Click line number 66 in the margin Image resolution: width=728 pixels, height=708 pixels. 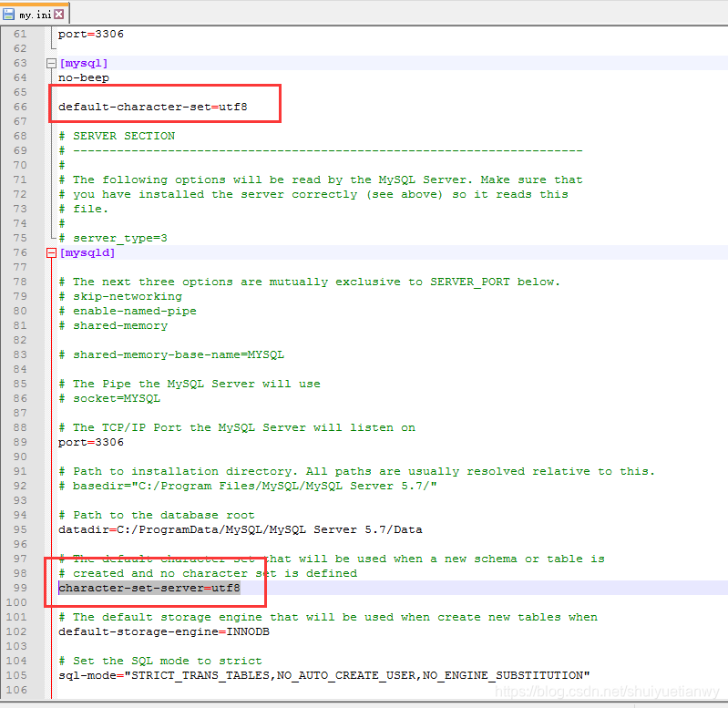pos(20,107)
